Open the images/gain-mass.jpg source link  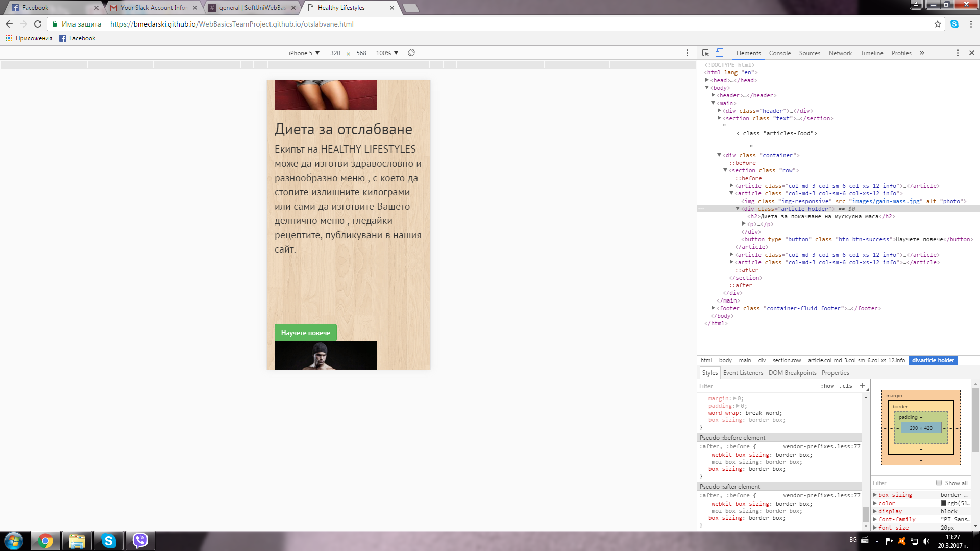(886, 201)
